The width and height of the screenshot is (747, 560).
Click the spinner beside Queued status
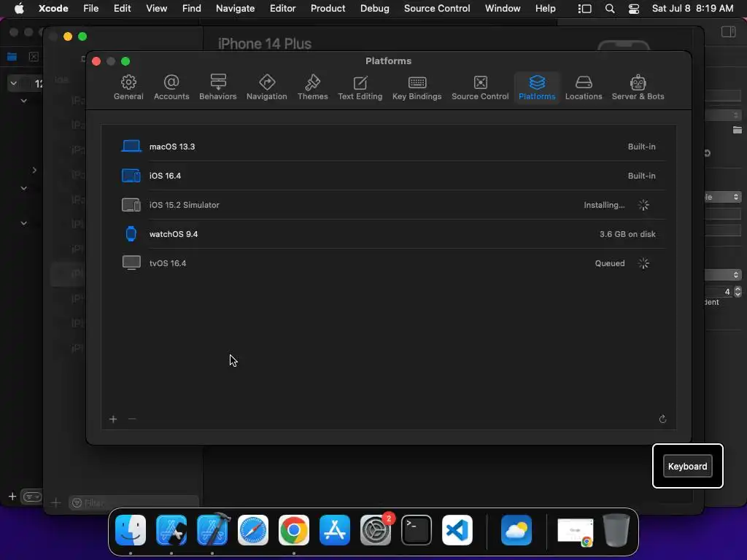[x=643, y=263]
